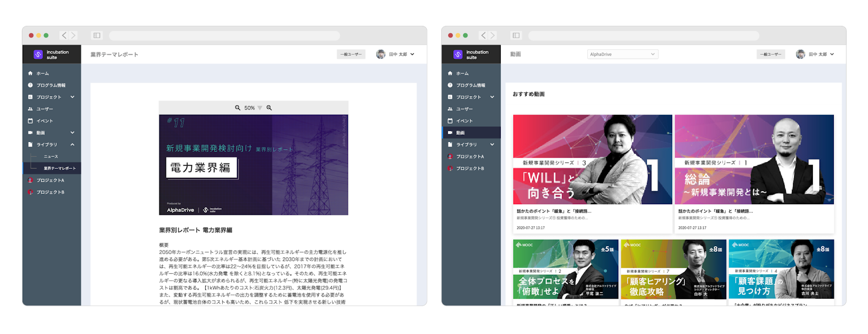Zoom in the report with the right magnifier icon
Viewport: 868px width, 334px height.
pyautogui.click(x=269, y=108)
